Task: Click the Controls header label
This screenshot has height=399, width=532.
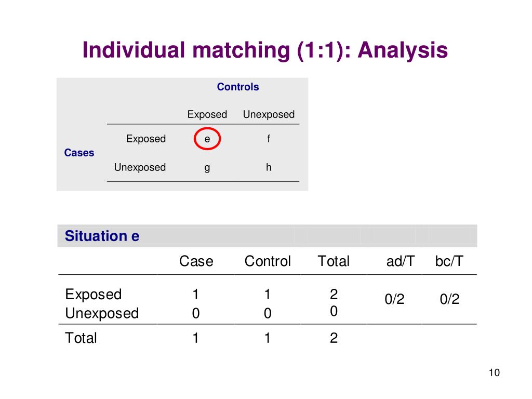Action: click(x=238, y=87)
